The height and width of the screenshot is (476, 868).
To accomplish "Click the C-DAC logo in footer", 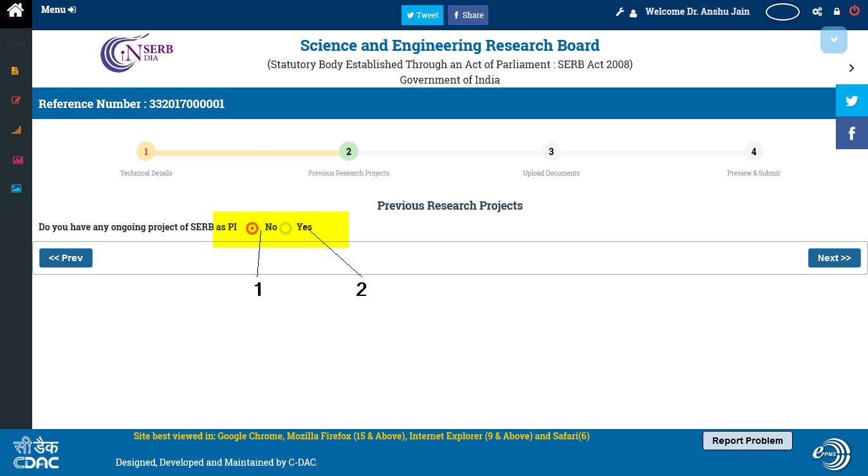I will pyautogui.click(x=36, y=453).
